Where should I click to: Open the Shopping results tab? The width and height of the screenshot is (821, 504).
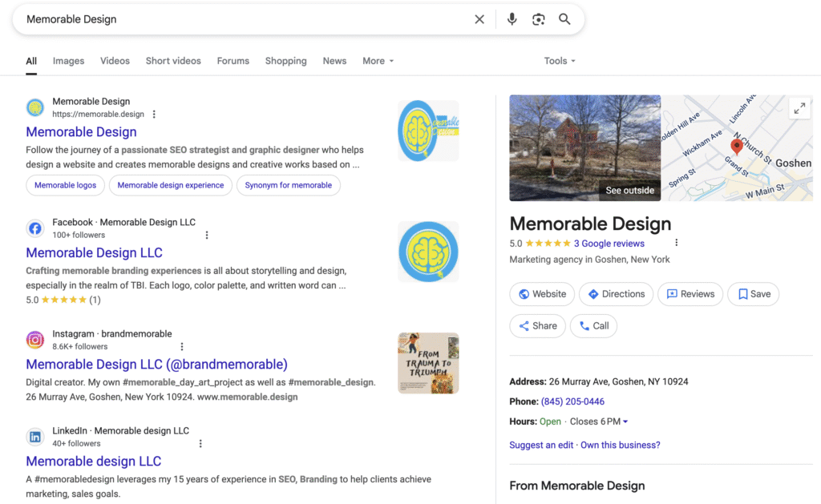[x=285, y=60]
